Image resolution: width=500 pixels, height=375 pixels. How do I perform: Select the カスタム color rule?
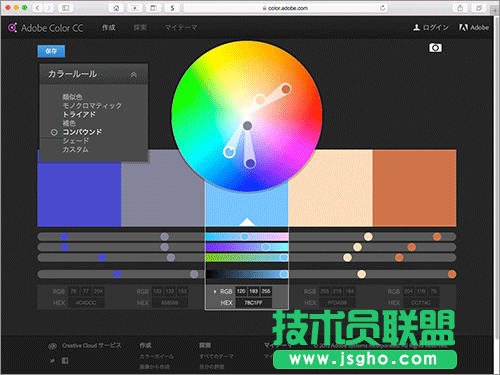tap(76, 150)
